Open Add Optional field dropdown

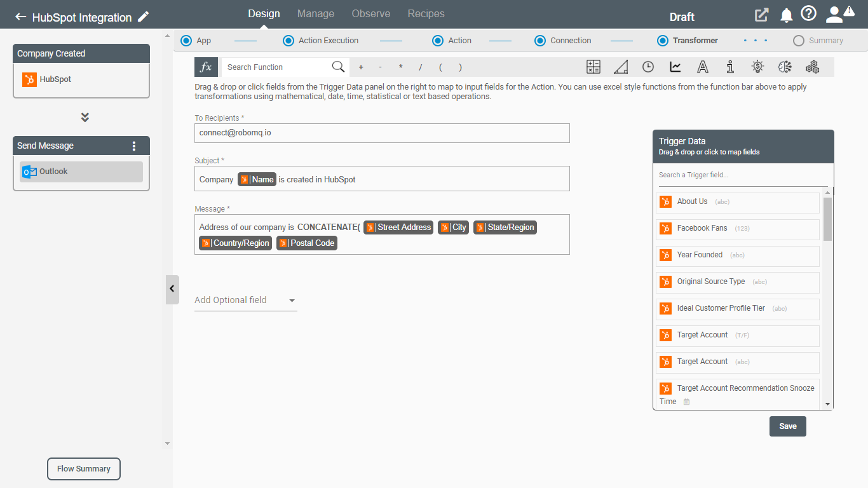click(246, 300)
